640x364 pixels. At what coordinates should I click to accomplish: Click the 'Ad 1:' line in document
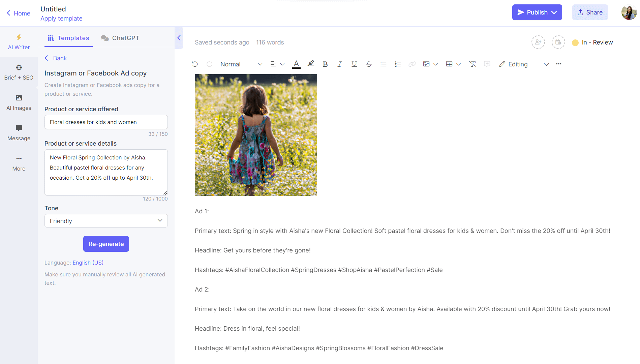202,211
